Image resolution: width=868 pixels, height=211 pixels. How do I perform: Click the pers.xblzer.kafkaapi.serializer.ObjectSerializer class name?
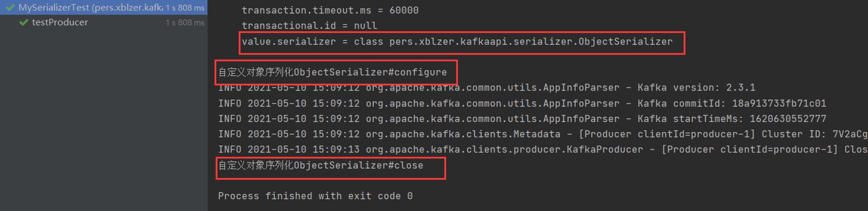tap(531, 42)
